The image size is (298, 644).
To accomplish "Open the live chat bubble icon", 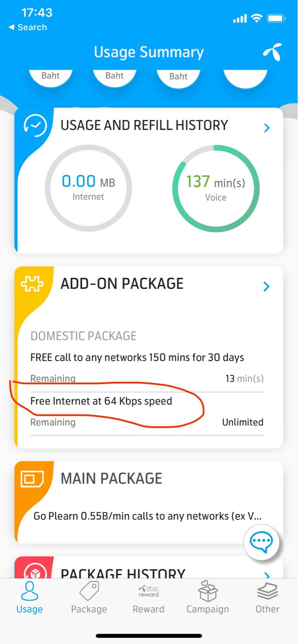I will [261, 542].
